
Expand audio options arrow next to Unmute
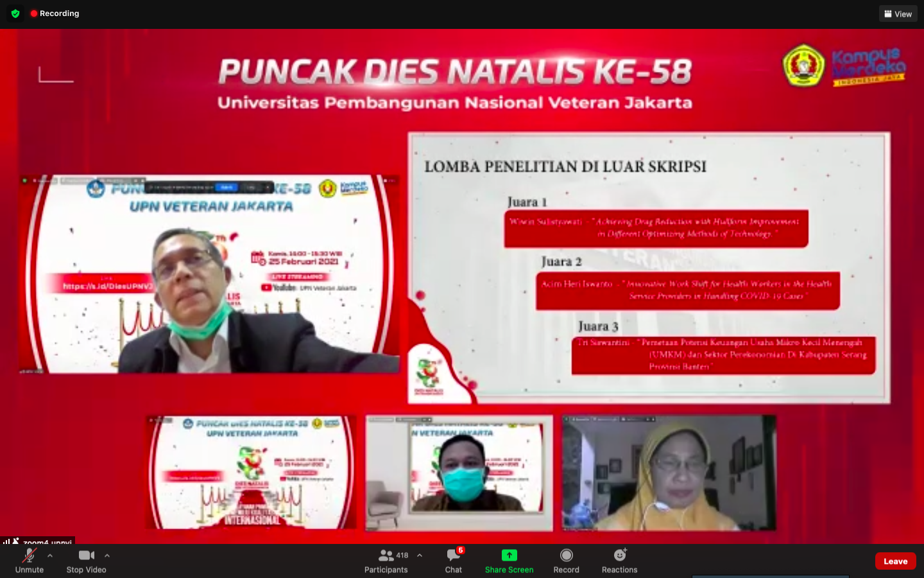coord(50,556)
